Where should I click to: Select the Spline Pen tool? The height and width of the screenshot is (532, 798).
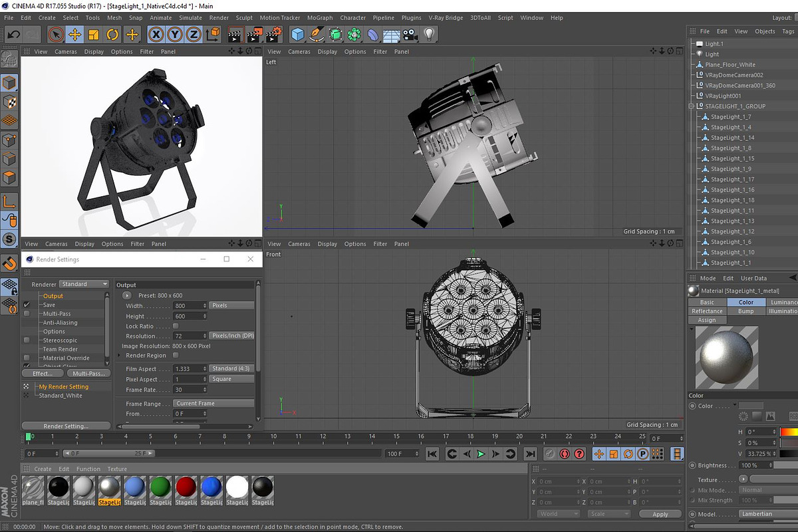(317, 34)
